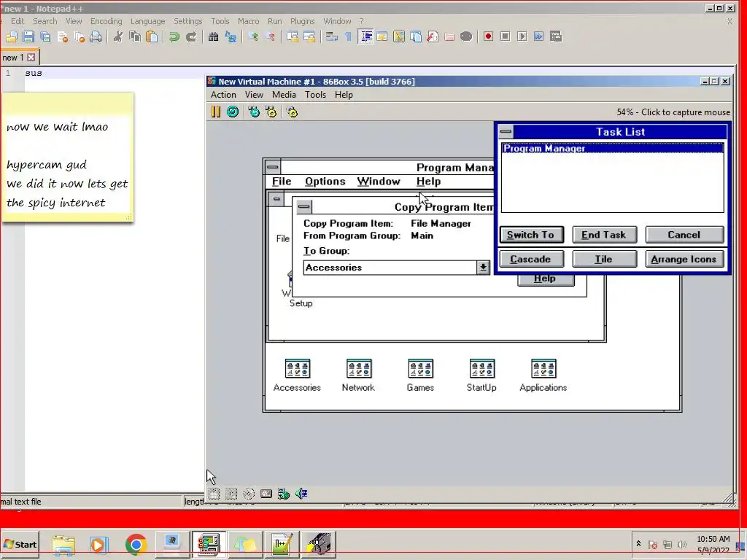Viewport: 747px width, 560px height.
Task: Open the 86Box Tools menu
Action: (315, 95)
